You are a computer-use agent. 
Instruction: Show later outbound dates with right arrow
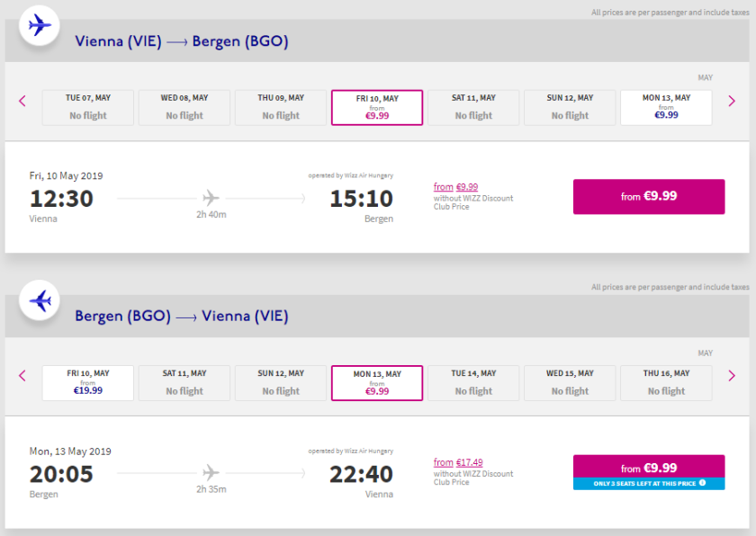[732, 101]
